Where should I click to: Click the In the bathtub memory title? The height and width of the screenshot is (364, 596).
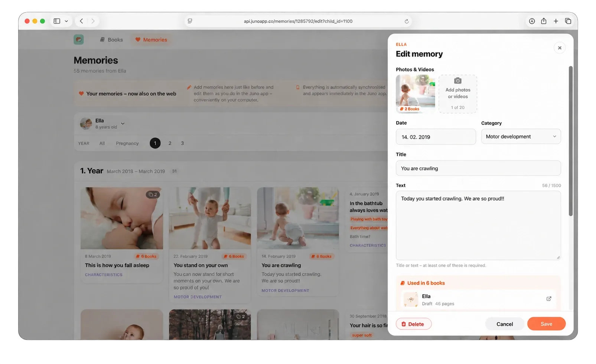(x=368, y=207)
